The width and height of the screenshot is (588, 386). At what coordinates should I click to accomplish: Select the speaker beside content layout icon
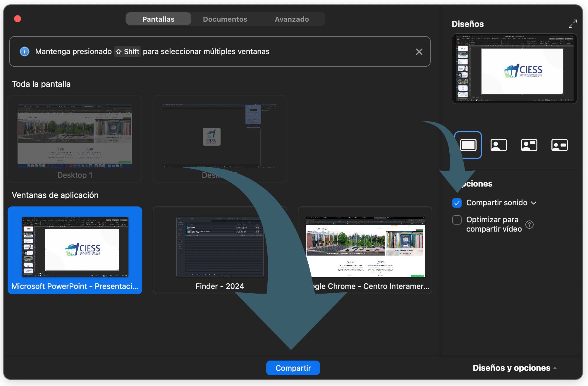point(529,145)
